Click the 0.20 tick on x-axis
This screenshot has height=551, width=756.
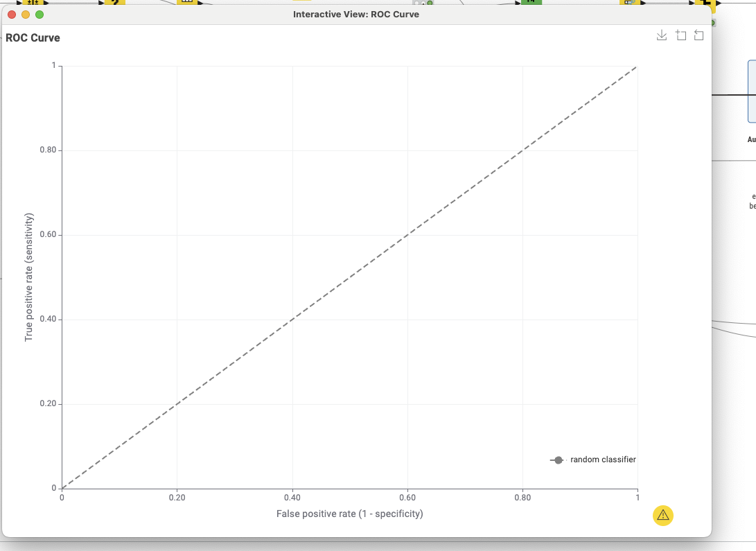click(177, 497)
